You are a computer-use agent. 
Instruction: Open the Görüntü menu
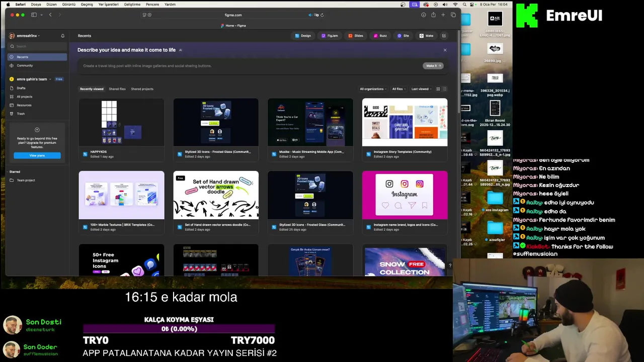[x=68, y=5]
